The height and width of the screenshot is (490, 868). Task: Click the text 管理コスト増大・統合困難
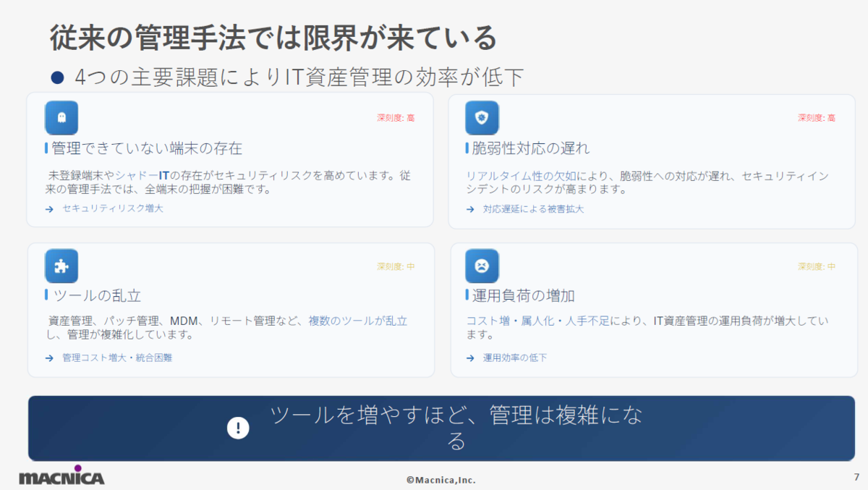pyautogui.click(x=117, y=358)
